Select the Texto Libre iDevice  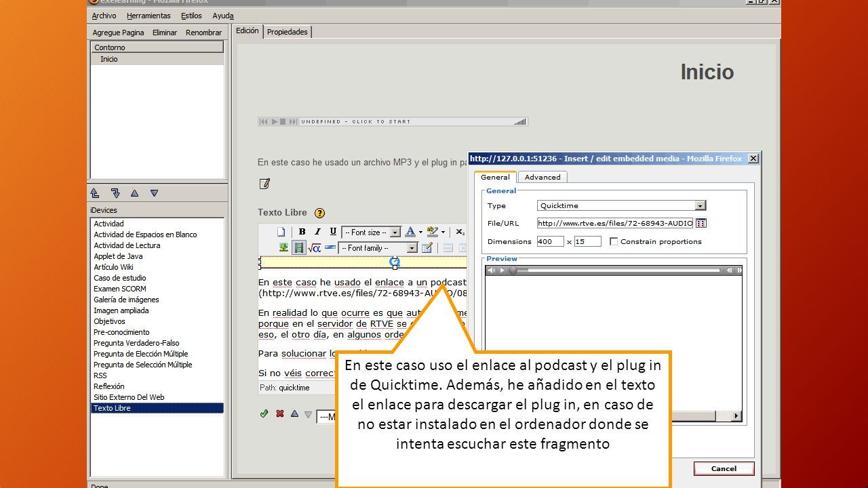157,408
